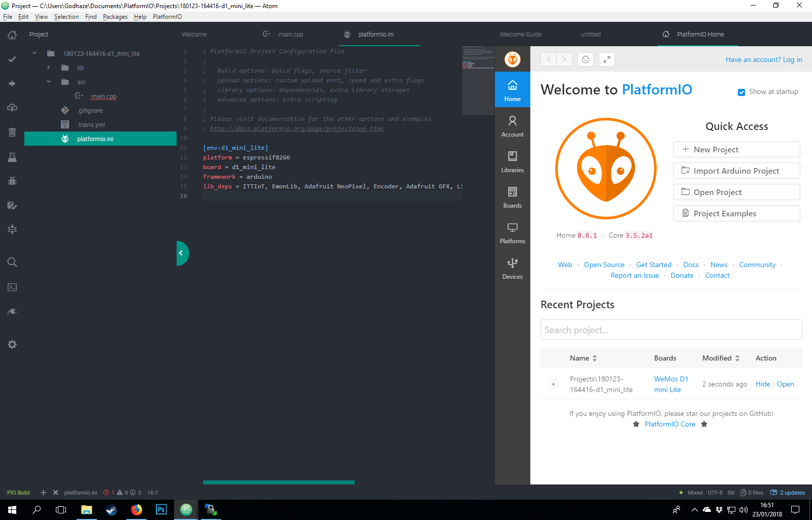Image resolution: width=812 pixels, height=520 pixels.
Task: Expand the lib folder in project tree
Action: click(x=48, y=68)
